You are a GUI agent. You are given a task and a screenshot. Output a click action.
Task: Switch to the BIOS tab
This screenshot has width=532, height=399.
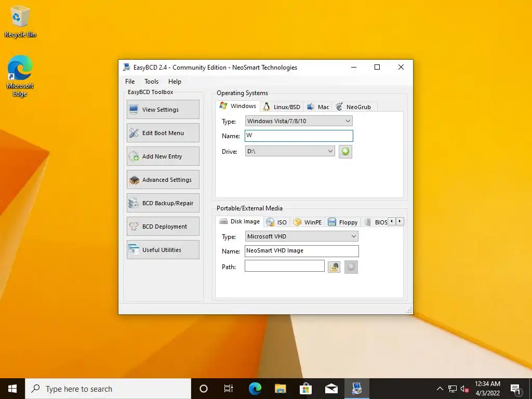tap(376, 222)
